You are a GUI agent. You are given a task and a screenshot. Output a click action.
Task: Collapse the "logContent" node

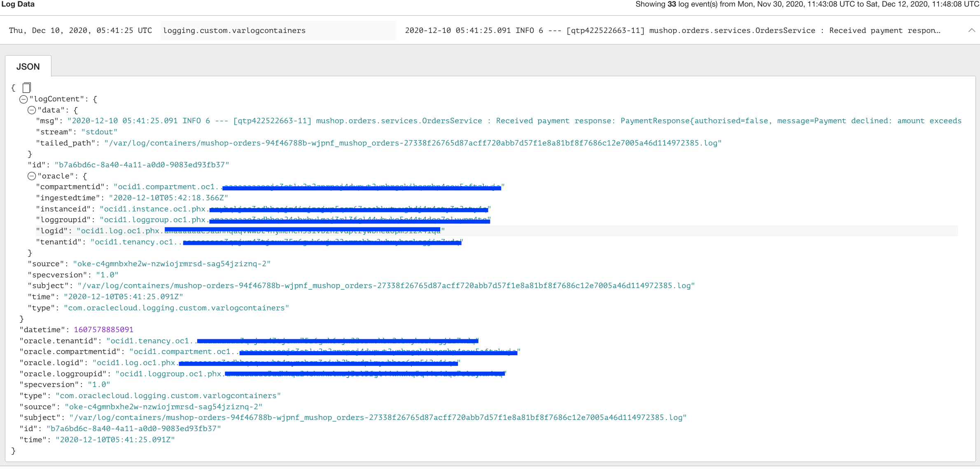[23, 99]
